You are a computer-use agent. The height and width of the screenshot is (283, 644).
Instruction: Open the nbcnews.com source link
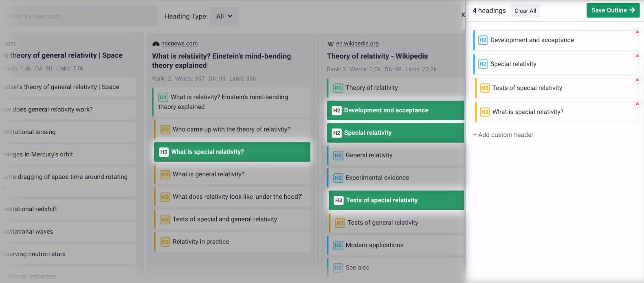(179, 44)
